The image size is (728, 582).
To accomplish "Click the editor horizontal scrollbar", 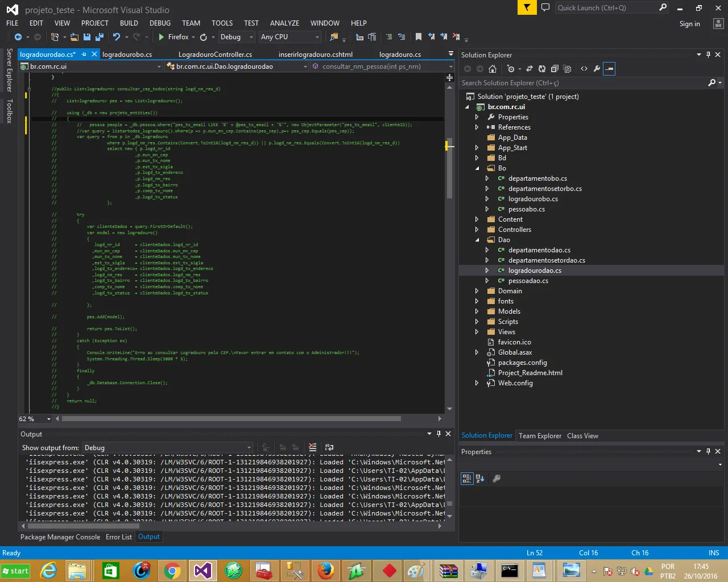I will 231,419.
